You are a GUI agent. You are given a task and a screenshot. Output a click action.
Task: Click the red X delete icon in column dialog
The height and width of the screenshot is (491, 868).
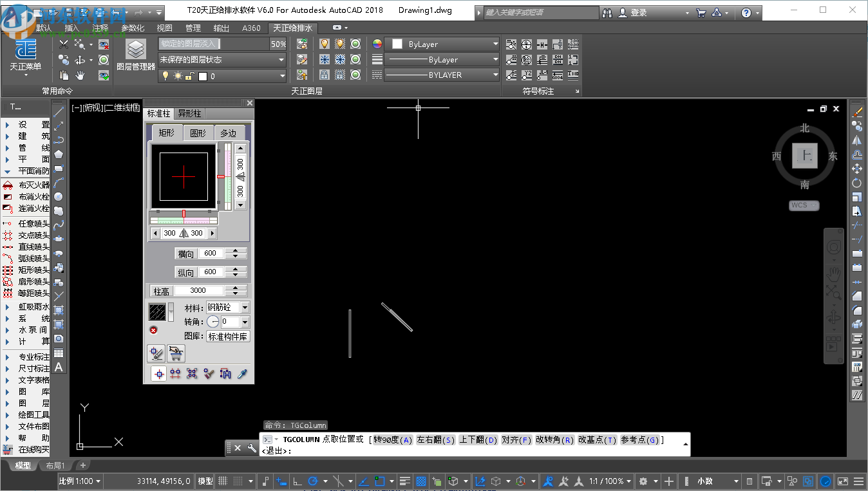[154, 330]
